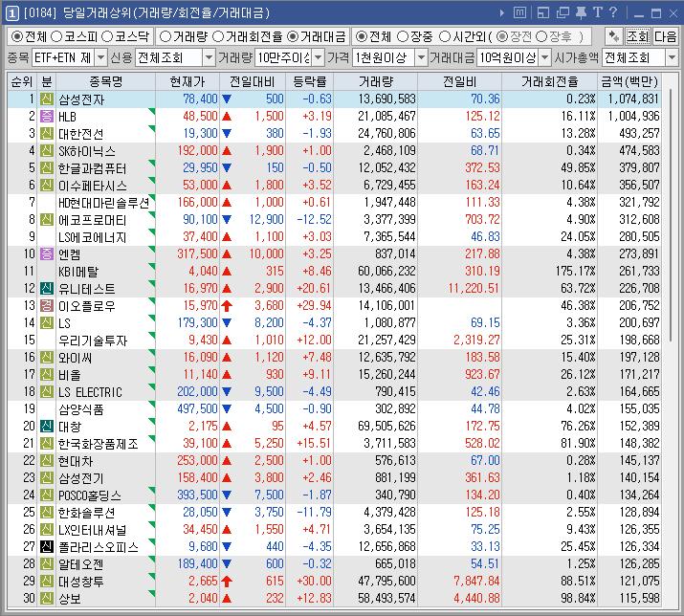684x616 pixels.
Task: Open the 신용 전체조회 dropdown
Action: pyautogui.click(x=209, y=57)
